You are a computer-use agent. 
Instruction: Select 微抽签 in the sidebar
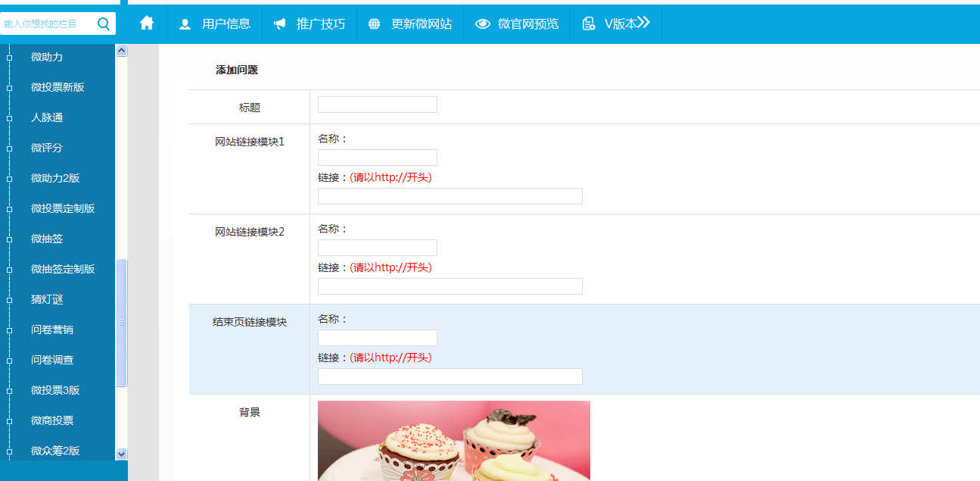pos(47,239)
